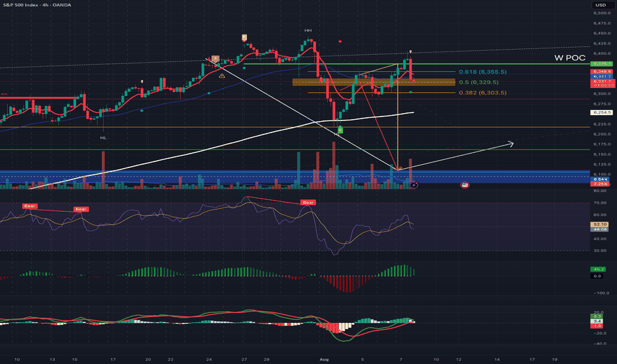Select the orange warning triangle icon
Image resolution: width=617 pixels, height=364 pixels.
coord(222,76)
